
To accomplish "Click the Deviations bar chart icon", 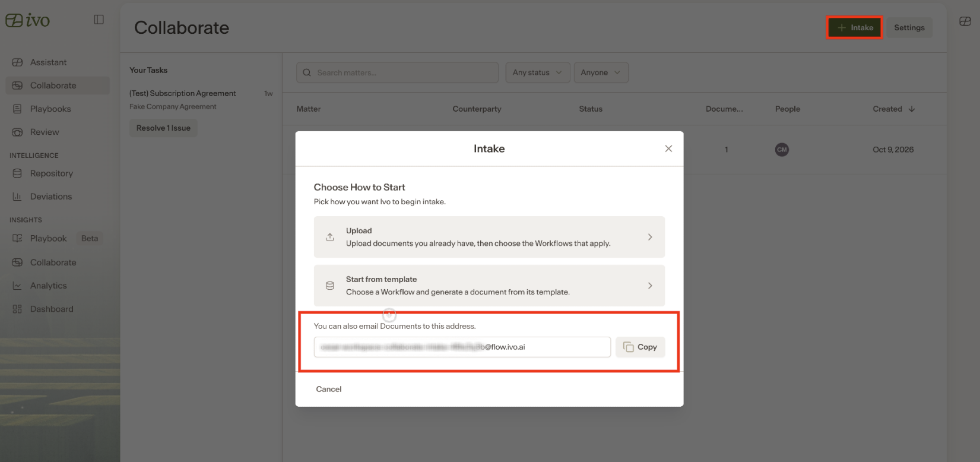I will (x=17, y=197).
